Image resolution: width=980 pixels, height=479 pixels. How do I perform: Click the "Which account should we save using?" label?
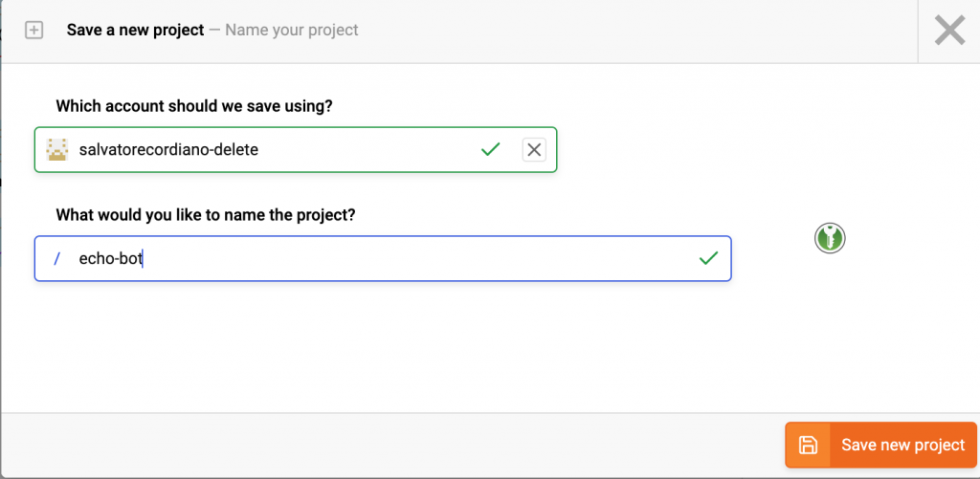tap(194, 107)
